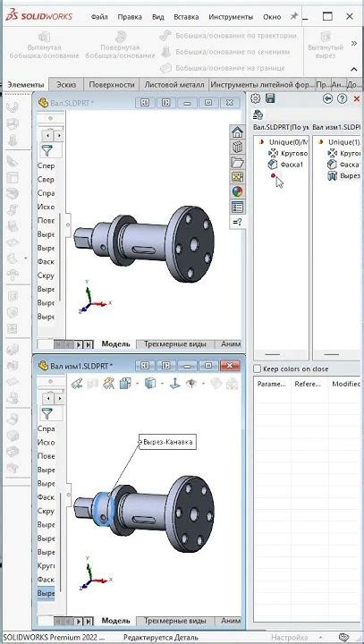This screenshot has height=644, width=364.
Task: Open the Custom Properties task pane icon
Action: click(x=237, y=207)
